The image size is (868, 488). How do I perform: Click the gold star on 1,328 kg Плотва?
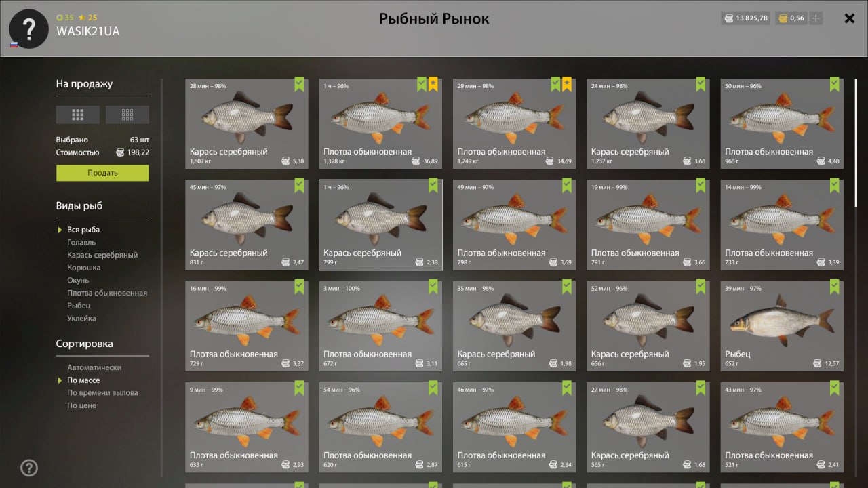click(433, 84)
